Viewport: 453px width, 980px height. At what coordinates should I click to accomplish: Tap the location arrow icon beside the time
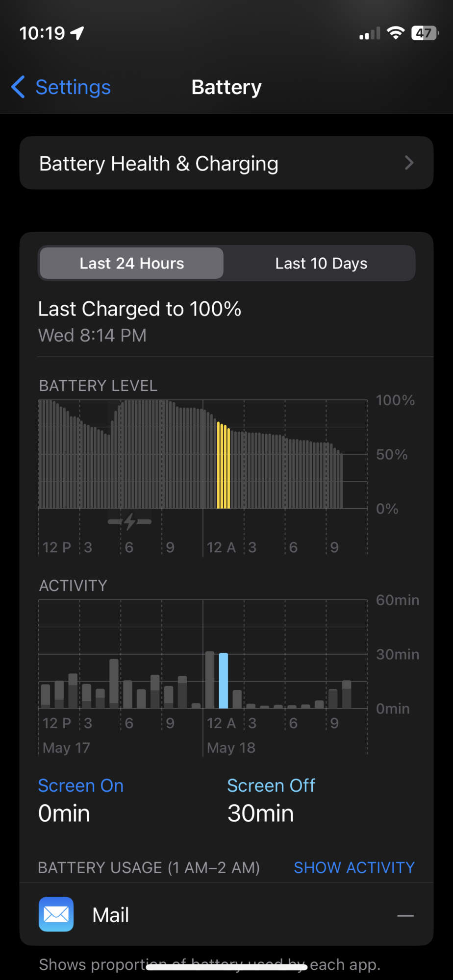coord(77,33)
